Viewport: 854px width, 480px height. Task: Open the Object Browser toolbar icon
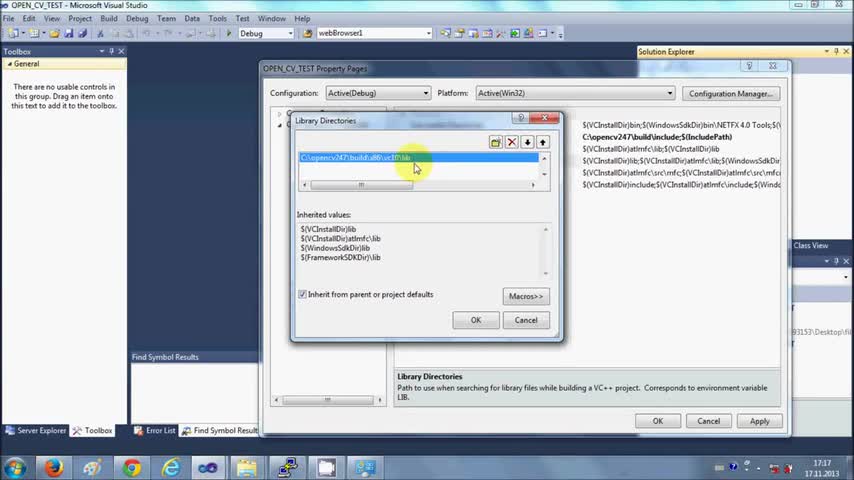[x=487, y=33]
